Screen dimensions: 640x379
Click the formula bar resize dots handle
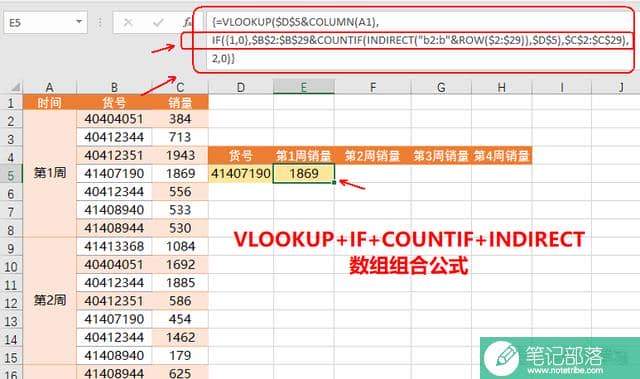click(100, 22)
